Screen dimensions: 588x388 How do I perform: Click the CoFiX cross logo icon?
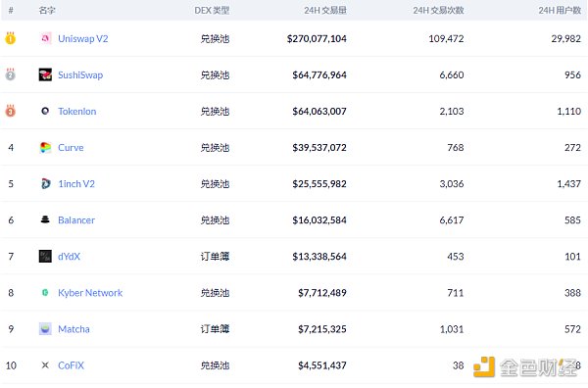[45, 364]
